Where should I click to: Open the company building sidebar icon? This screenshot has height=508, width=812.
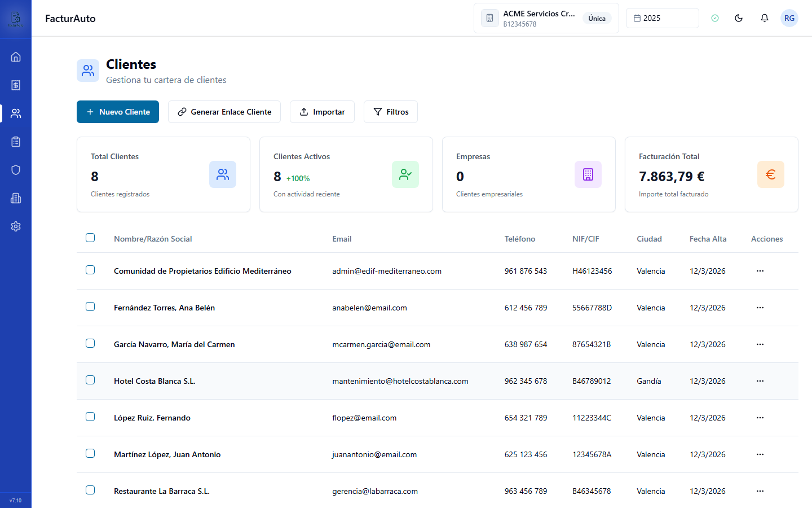16,198
